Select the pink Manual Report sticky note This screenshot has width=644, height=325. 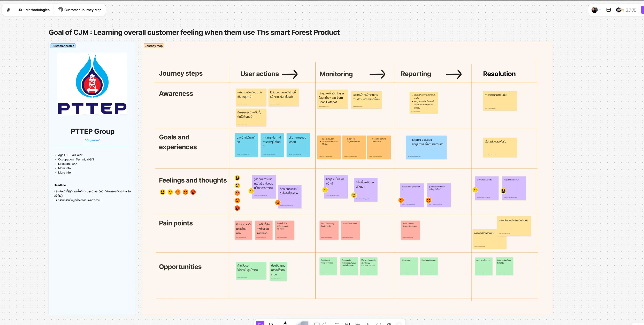(410, 230)
